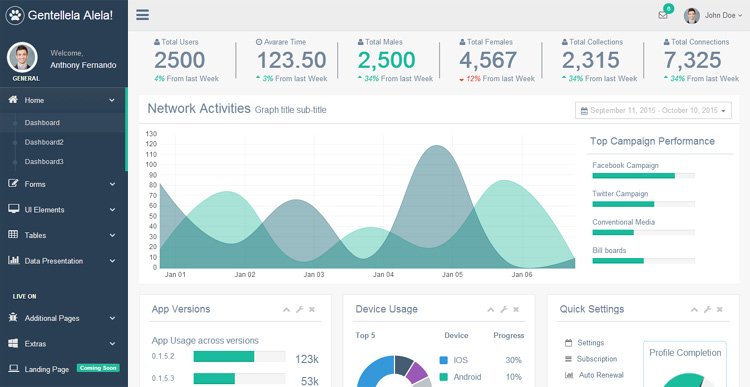
Task: Collapse the Home menu chevron
Action: point(112,100)
